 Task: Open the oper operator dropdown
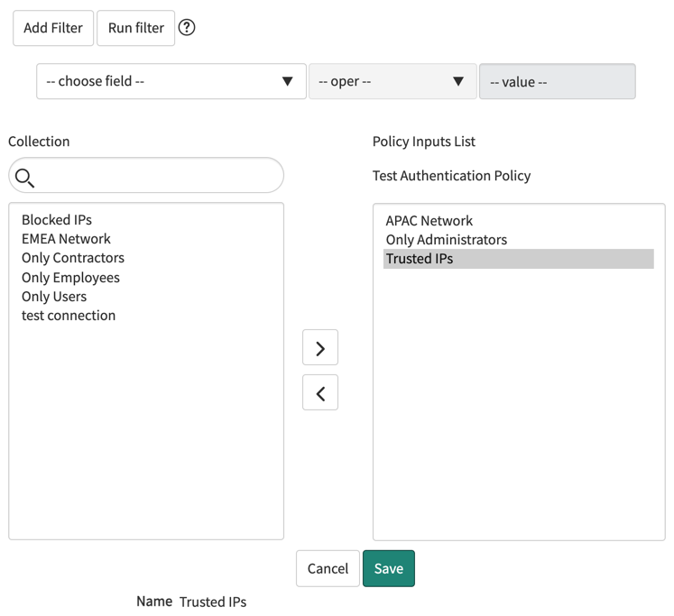tap(392, 81)
